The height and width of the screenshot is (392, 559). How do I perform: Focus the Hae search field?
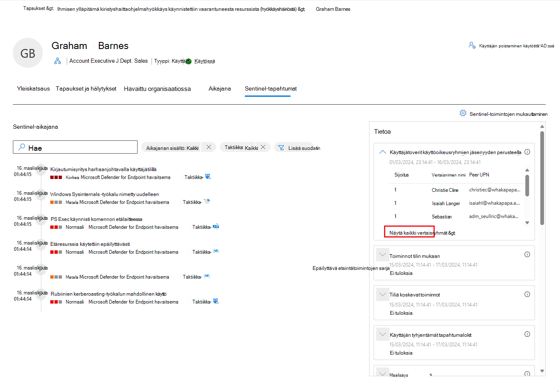[75, 147]
